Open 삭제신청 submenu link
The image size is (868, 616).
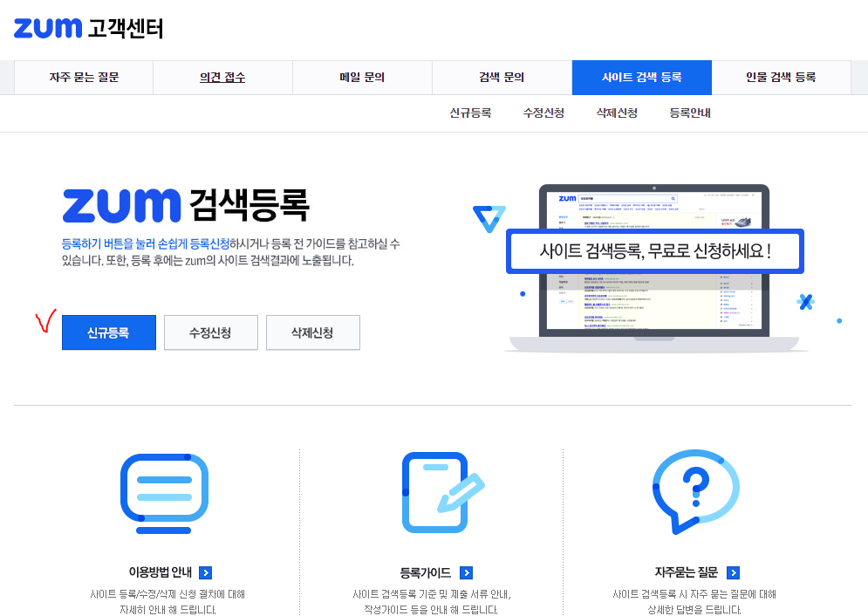(x=617, y=113)
